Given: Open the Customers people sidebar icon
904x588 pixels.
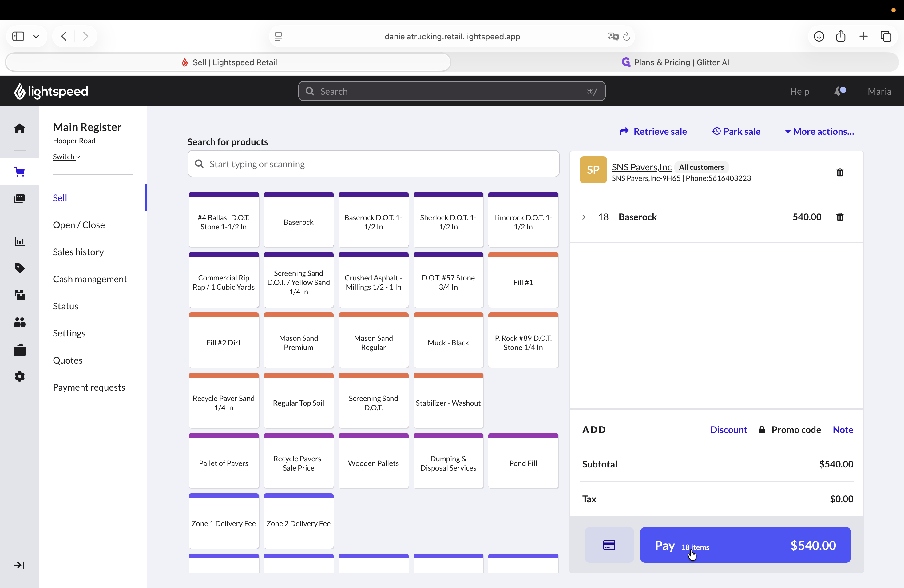Looking at the screenshot, I should pos(19,322).
